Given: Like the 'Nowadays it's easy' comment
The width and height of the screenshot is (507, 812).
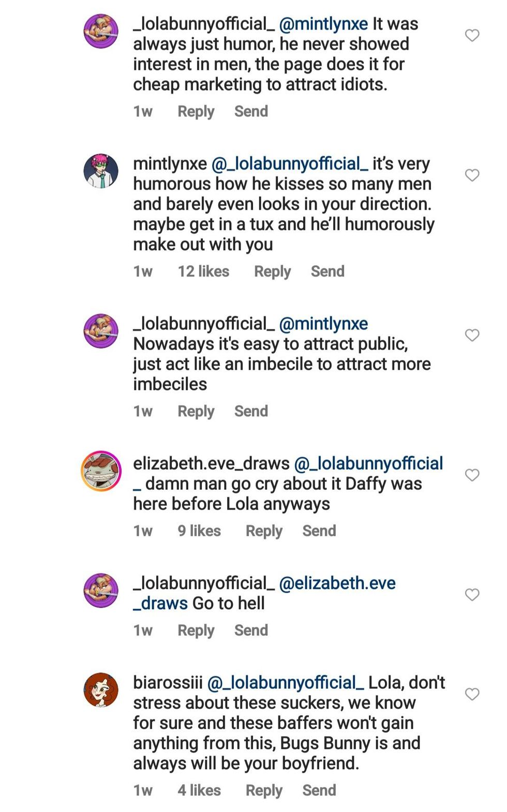Looking at the screenshot, I should pos(472,335).
